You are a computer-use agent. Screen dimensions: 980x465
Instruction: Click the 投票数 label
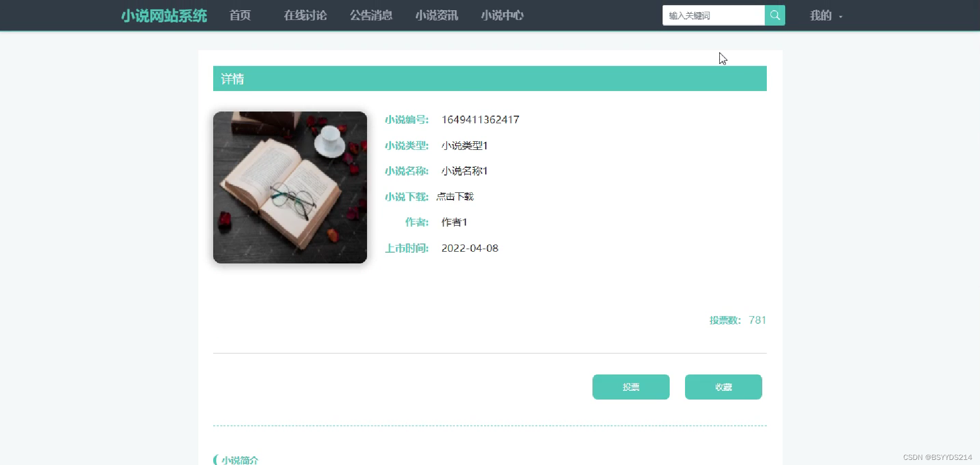point(725,320)
